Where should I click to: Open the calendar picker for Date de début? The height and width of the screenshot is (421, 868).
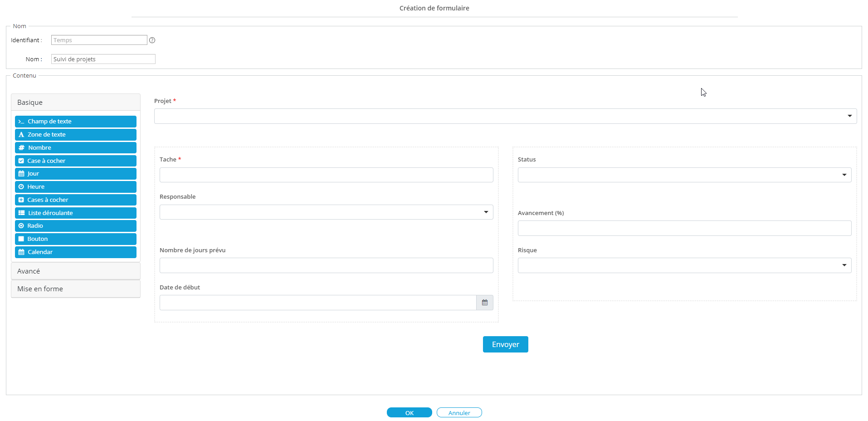coord(484,302)
